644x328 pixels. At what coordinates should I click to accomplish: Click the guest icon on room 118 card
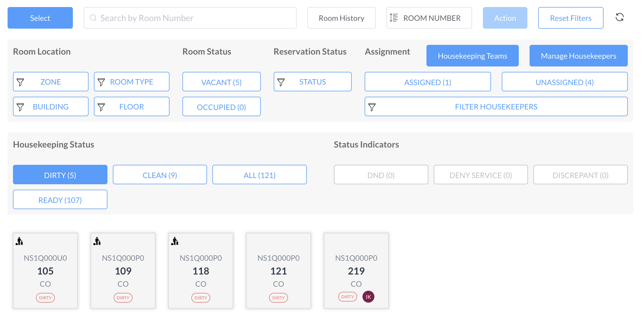point(175,241)
